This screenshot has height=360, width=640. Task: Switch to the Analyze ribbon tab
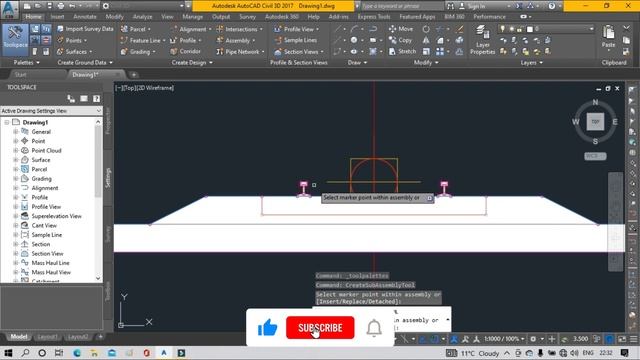[x=142, y=17]
